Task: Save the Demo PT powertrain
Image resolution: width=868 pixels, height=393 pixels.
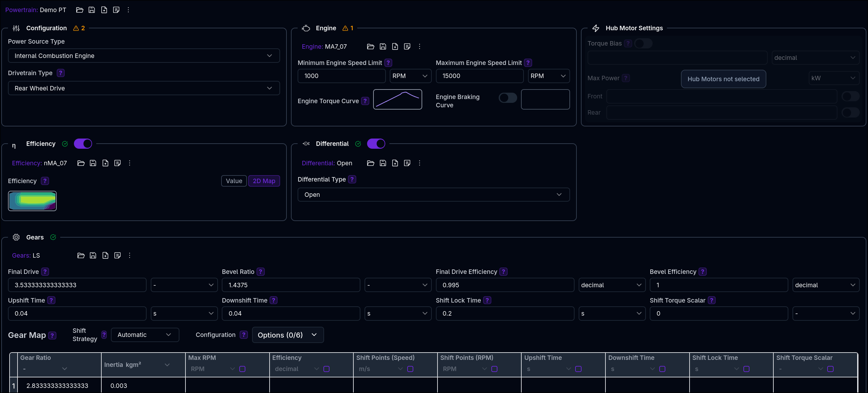Action: [x=92, y=10]
